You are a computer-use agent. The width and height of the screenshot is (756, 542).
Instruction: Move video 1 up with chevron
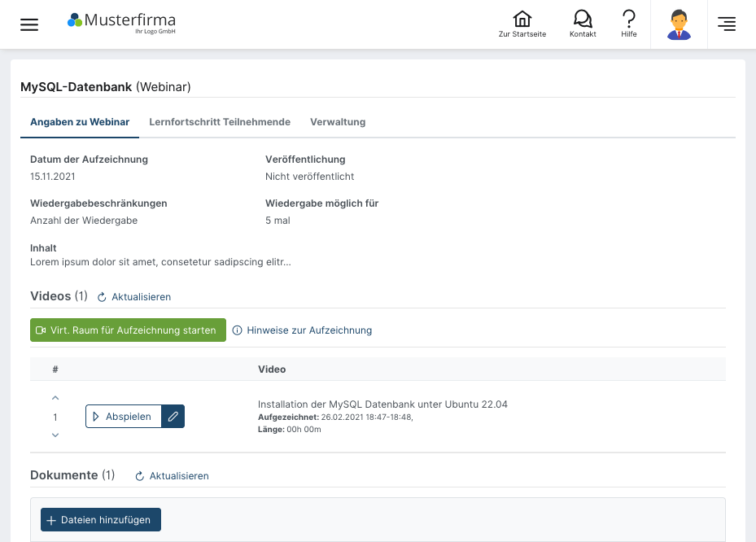click(55, 398)
